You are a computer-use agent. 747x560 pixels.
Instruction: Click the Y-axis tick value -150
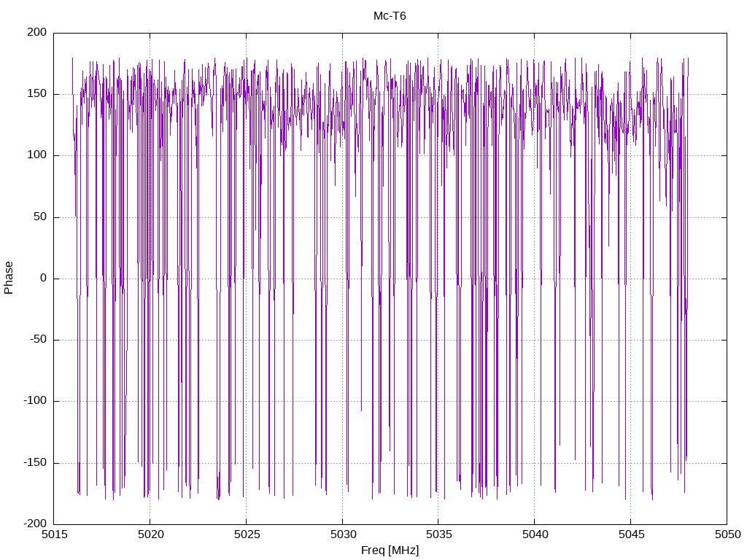coord(35,462)
